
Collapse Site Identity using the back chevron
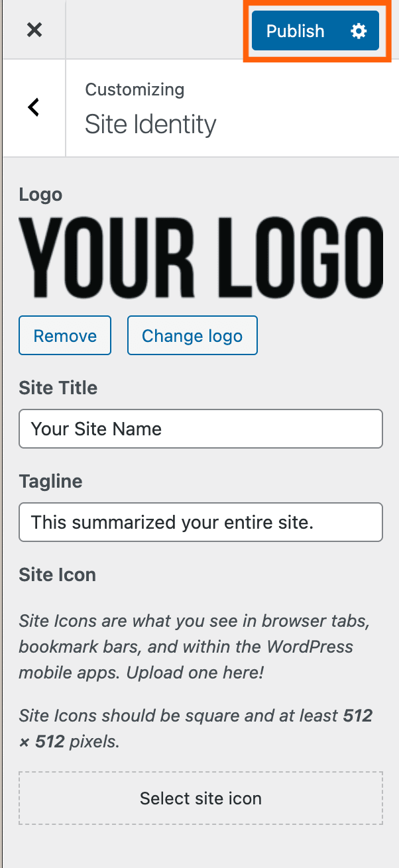[x=33, y=107]
